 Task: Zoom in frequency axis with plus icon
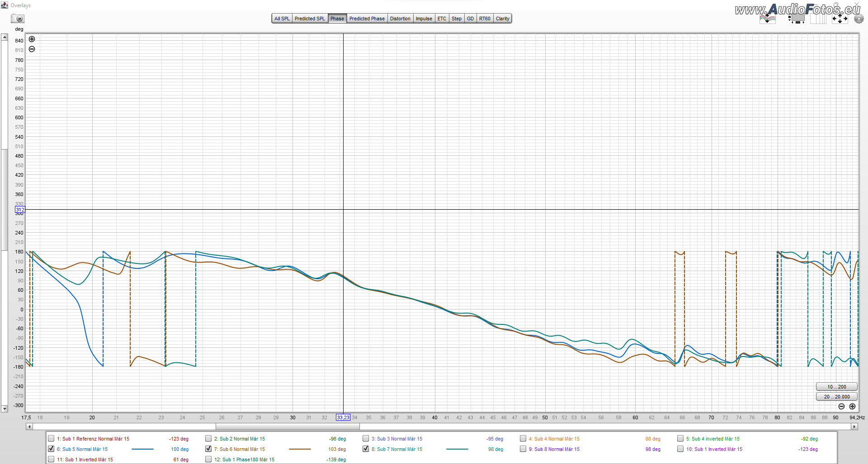point(852,407)
